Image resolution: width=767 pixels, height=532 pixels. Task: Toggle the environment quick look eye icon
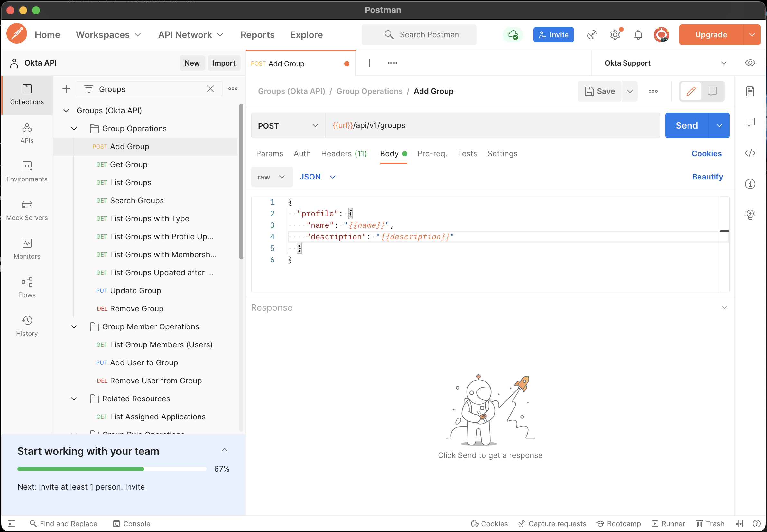click(750, 63)
